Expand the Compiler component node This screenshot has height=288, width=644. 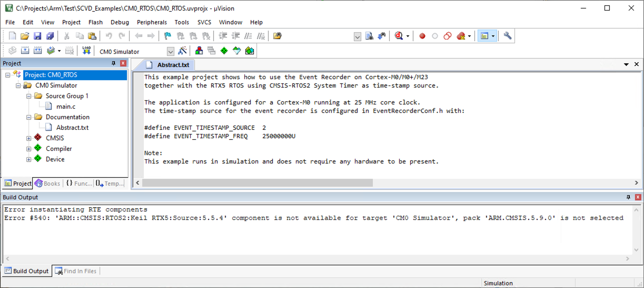(x=28, y=149)
